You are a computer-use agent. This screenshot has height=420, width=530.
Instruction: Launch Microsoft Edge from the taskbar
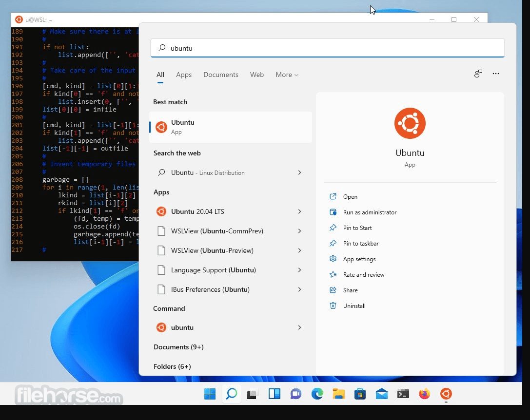(x=317, y=394)
